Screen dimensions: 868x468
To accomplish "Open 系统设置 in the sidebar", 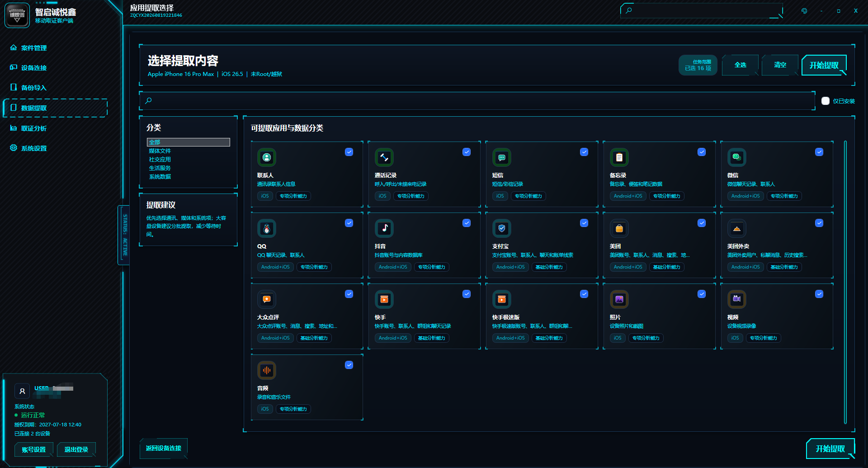I will point(55,148).
